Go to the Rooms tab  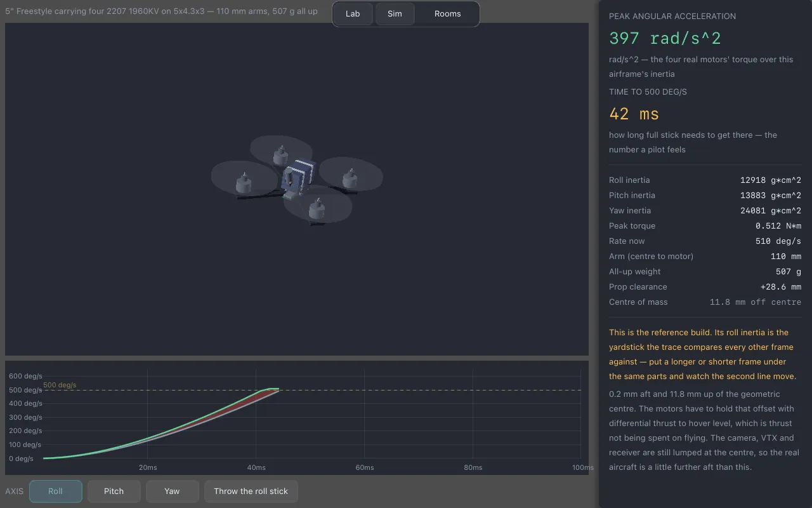tap(448, 14)
